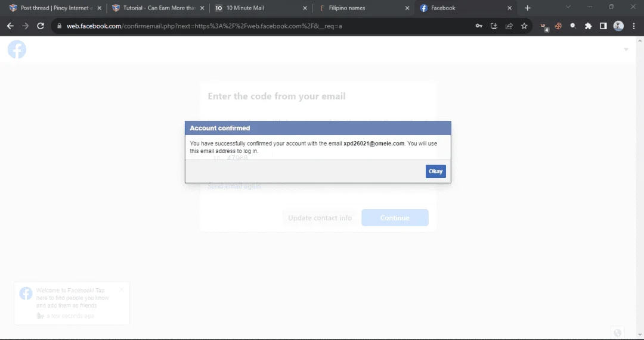The width and height of the screenshot is (644, 340).
Task: Close the 10 Minute Mail tab
Action: 305,8
